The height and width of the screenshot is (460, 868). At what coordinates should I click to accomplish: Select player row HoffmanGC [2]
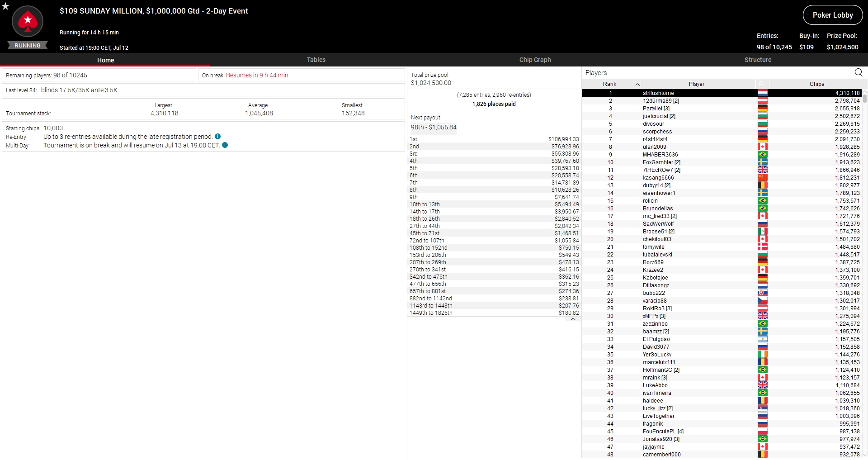coord(722,370)
